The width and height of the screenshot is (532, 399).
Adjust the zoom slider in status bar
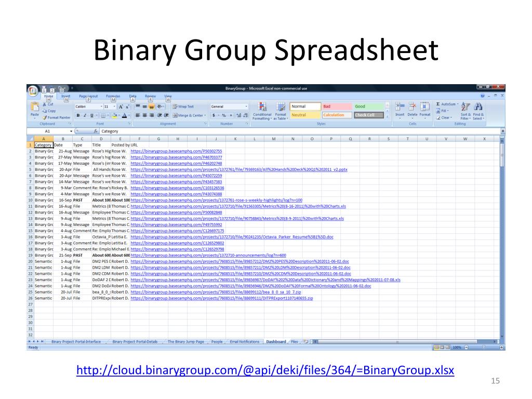(484, 348)
